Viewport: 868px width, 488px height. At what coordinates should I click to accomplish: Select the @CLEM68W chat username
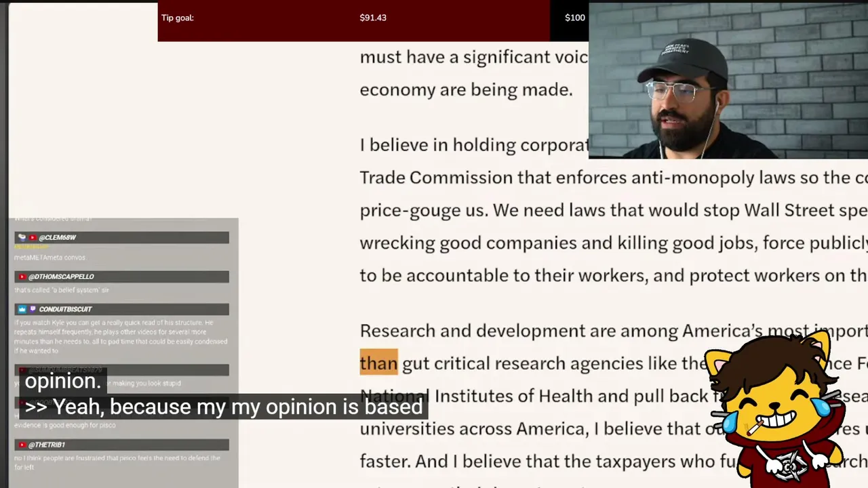coord(58,237)
